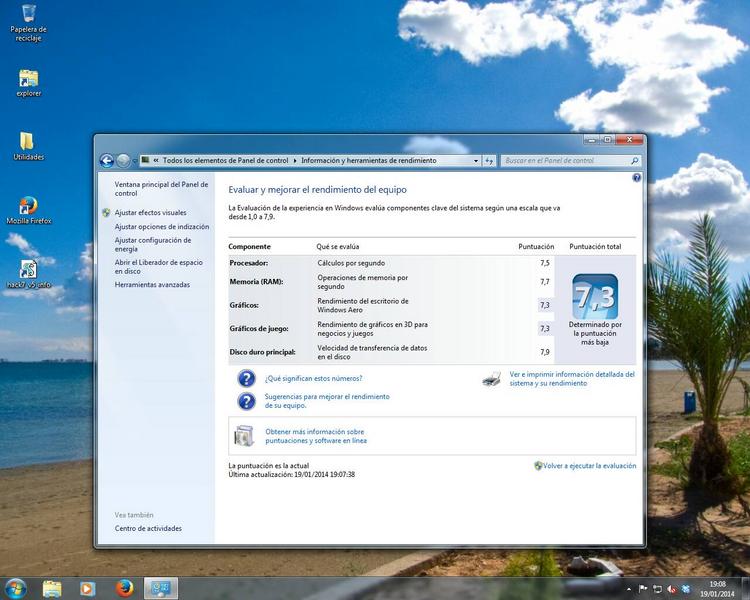Show hidden system tray icons
The image size is (750, 600).
(629, 588)
